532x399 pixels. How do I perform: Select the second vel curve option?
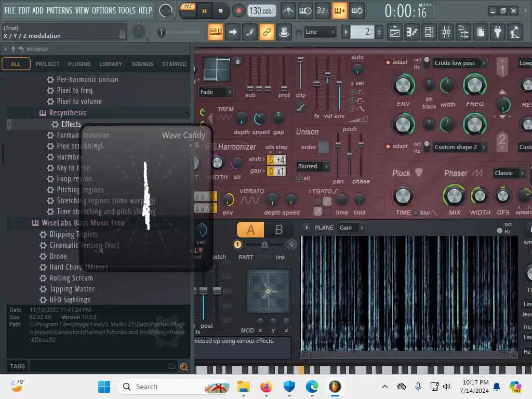pos(352,100)
